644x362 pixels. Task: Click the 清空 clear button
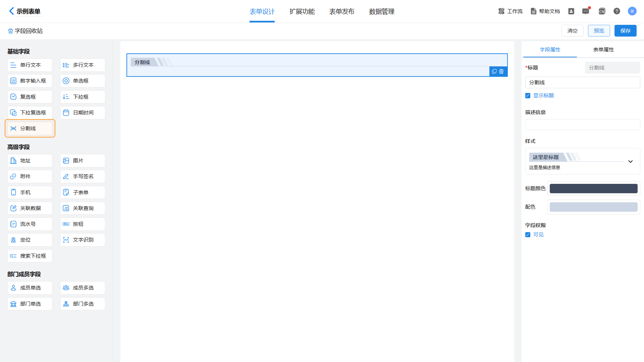(573, 31)
